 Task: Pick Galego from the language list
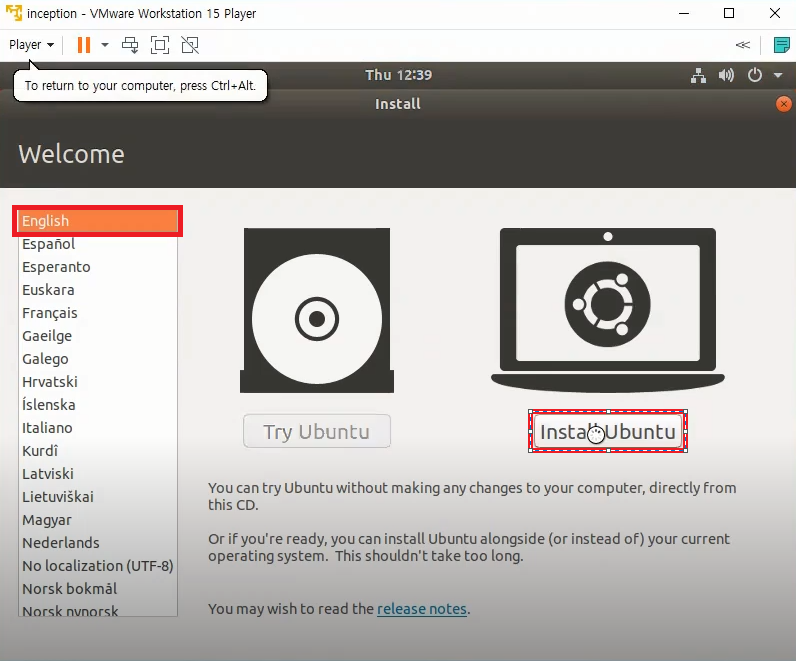tap(97, 359)
